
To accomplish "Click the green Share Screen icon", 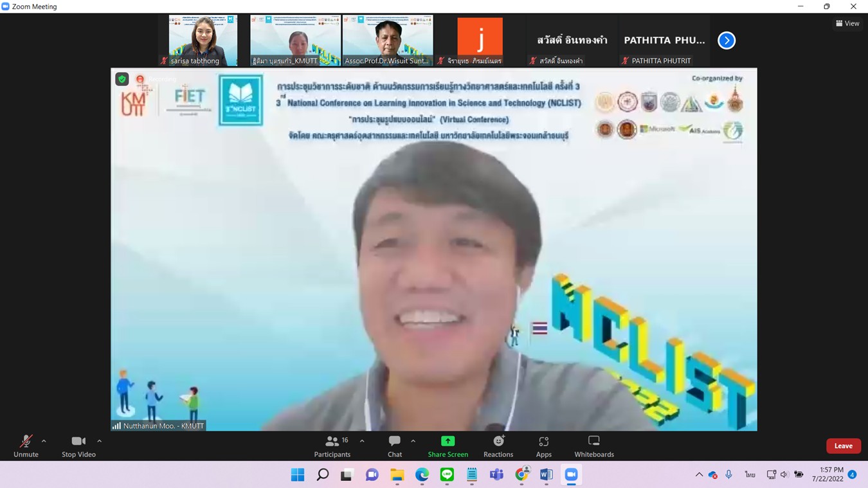I will [x=448, y=441].
